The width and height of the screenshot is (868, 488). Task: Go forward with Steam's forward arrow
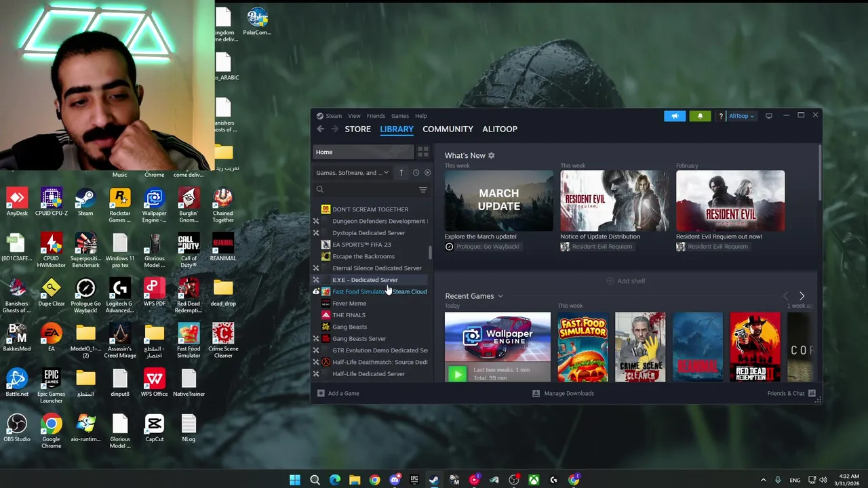[x=334, y=129]
